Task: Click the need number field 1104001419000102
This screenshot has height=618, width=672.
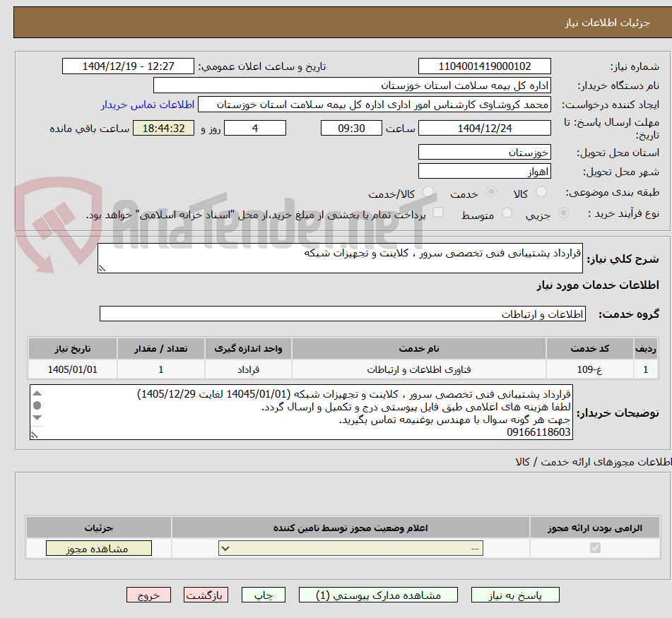Action: 484,66
